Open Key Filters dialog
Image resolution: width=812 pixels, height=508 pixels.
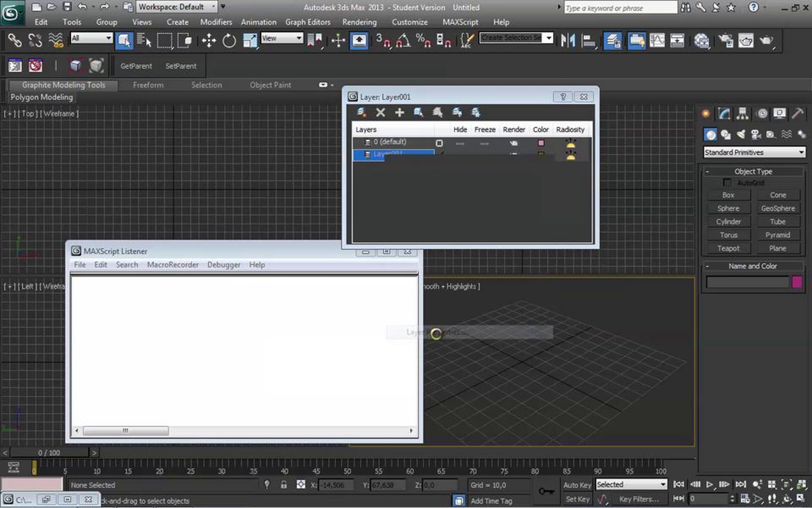click(x=639, y=499)
